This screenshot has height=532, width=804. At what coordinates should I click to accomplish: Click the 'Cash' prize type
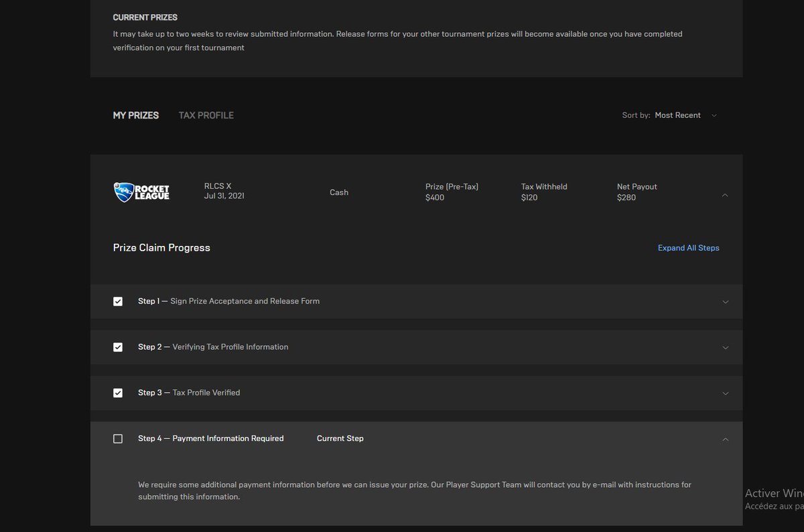coord(339,192)
